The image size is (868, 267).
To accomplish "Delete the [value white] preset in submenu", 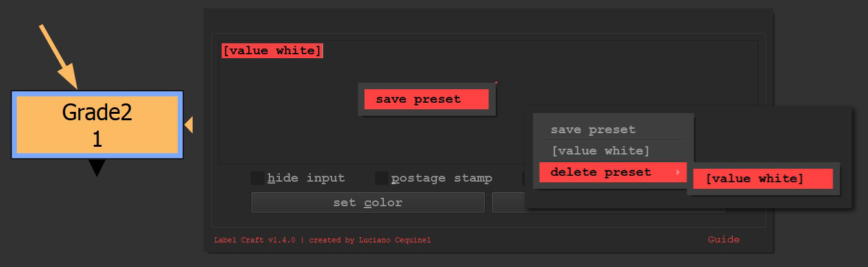I will [x=755, y=178].
